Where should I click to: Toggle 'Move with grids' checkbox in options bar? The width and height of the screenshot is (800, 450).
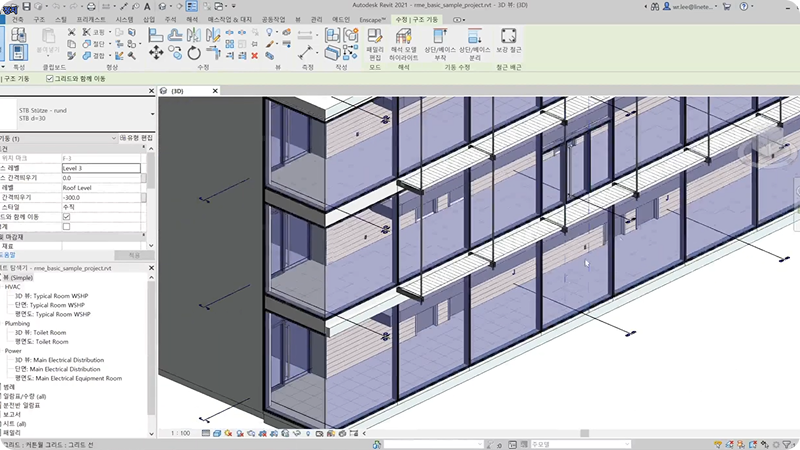(51, 78)
